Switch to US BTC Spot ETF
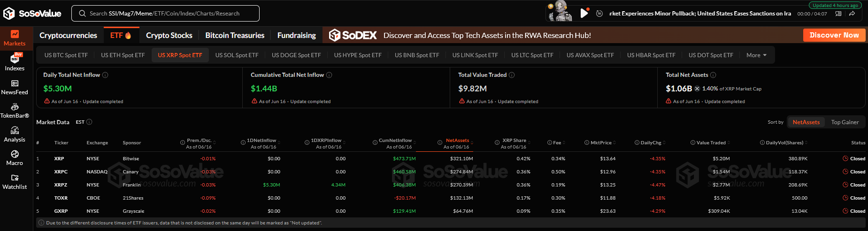This screenshot has width=868, height=231. [66, 55]
